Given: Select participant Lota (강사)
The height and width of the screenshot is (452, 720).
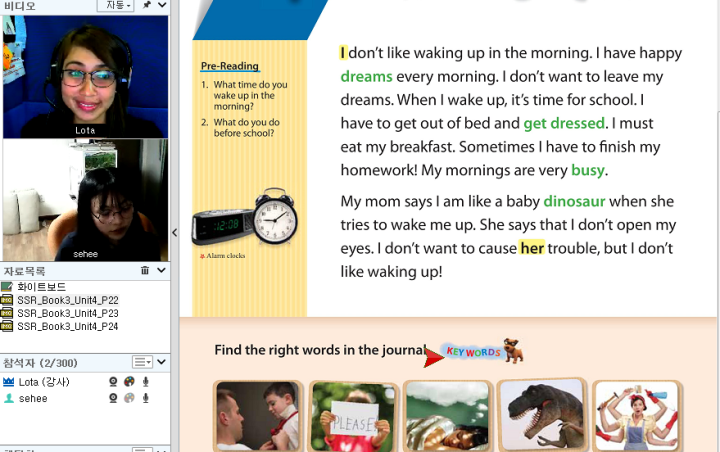Looking at the screenshot, I should click(x=44, y=382).
